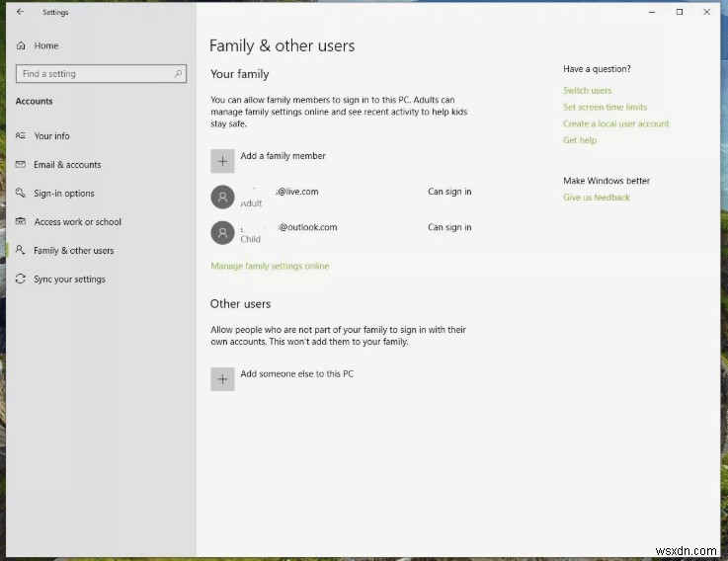This screenshot has height=561, width=728.
Task: Open Email & accounts section
Action: (67, 165)
